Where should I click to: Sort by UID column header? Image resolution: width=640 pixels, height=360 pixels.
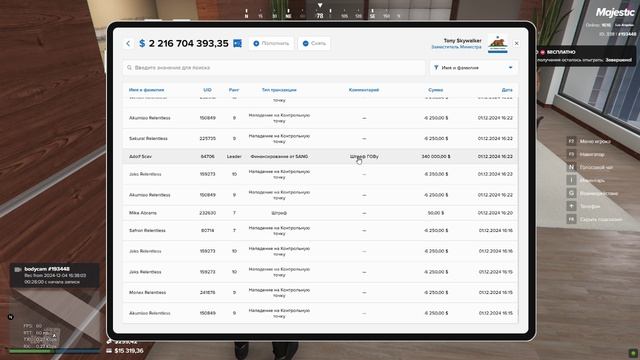[x=207, y=90]
